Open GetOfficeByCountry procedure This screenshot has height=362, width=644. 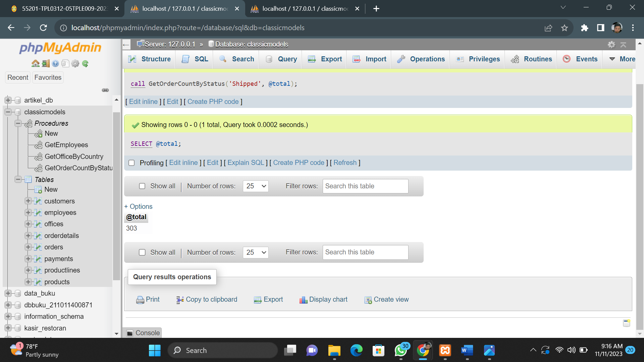pyautogui.click(x=74, y=157)
